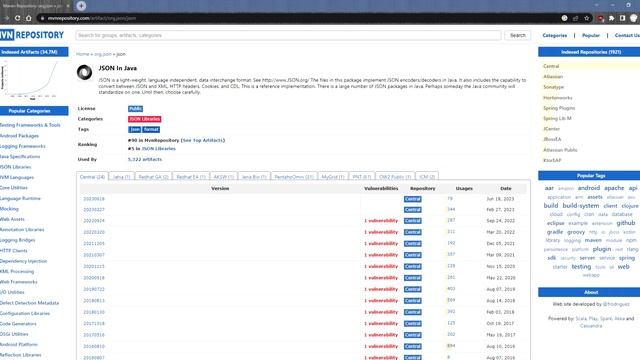Viewport: 640px width, 360px height.
Task: Click the Search button
Action: 518,36
